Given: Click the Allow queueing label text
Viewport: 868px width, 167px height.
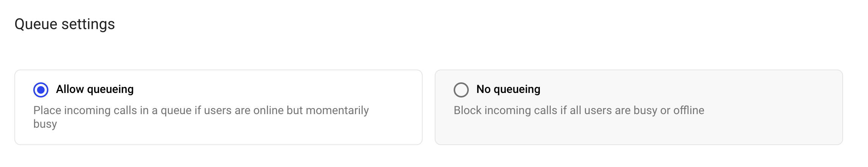Looking at the screenshot, I should pos(95,89).
